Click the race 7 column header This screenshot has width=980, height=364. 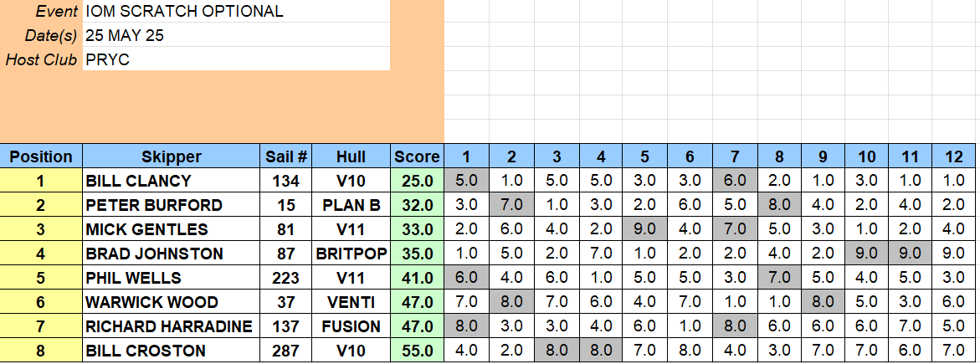click(x=735, y=156)
